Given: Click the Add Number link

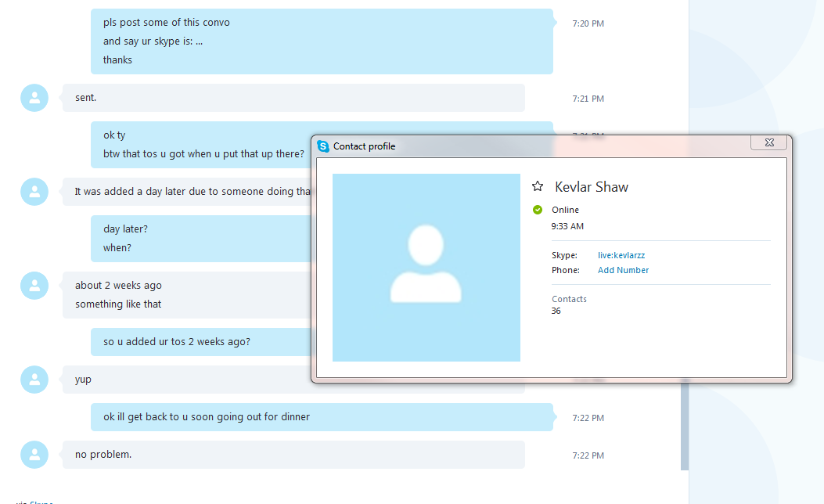Looking at the screenshot, I should coord(623,269).
